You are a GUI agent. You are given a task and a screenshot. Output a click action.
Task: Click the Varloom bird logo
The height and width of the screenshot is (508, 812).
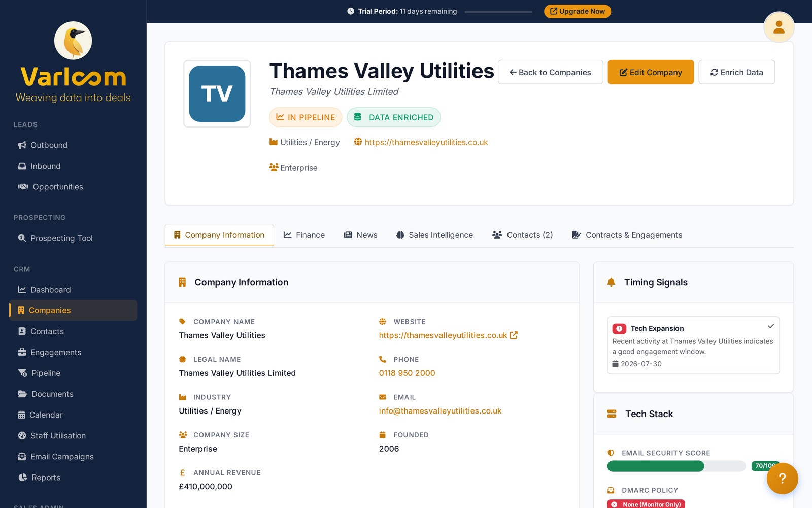click(x=73, y=41)
